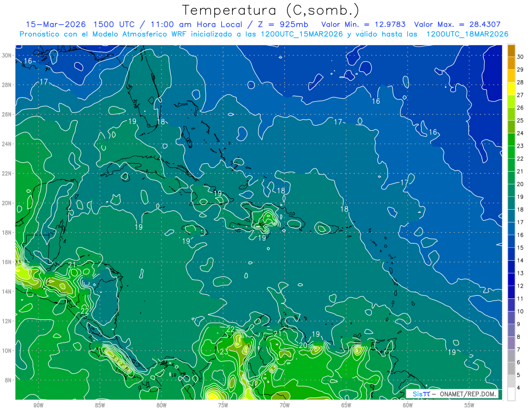Click color scale value label '24'
This screenshot has height=411, width=532.
coord(520,133)
